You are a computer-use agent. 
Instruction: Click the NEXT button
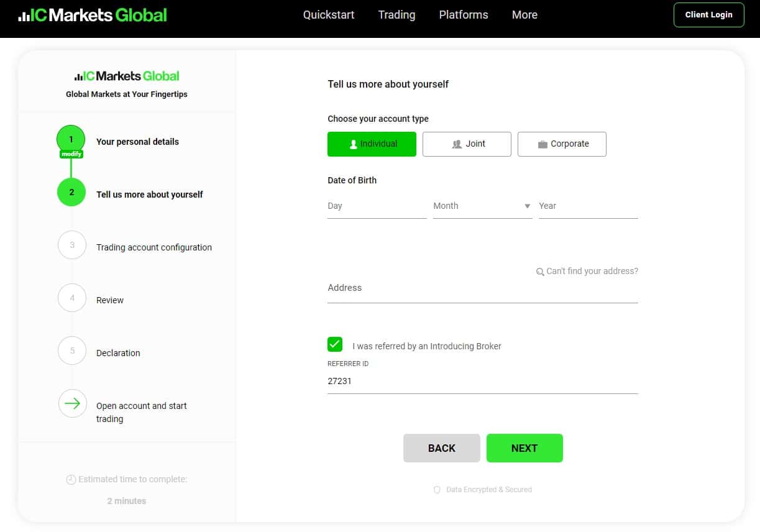(x=524, y=448)
